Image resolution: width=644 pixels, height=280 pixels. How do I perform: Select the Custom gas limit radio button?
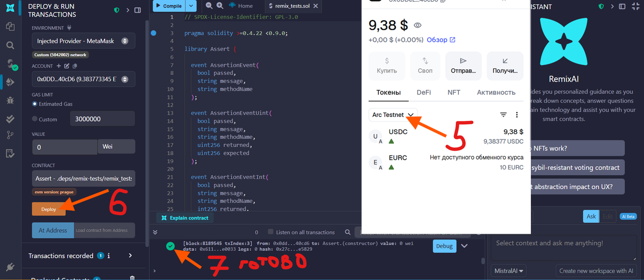(35, 119)
